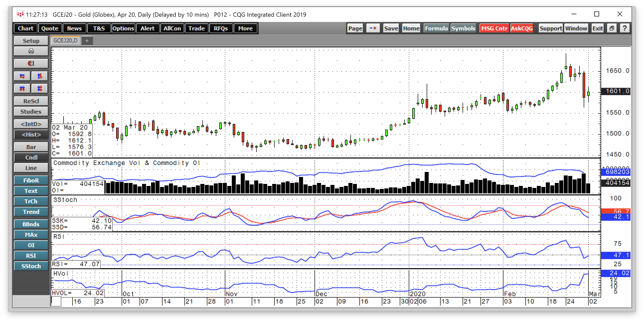Switch chart type to Bar

(x=31, y=147)
